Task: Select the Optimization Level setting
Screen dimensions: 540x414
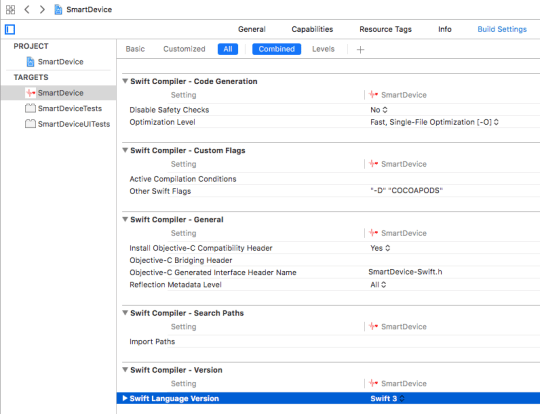Action: pos(162,122)
